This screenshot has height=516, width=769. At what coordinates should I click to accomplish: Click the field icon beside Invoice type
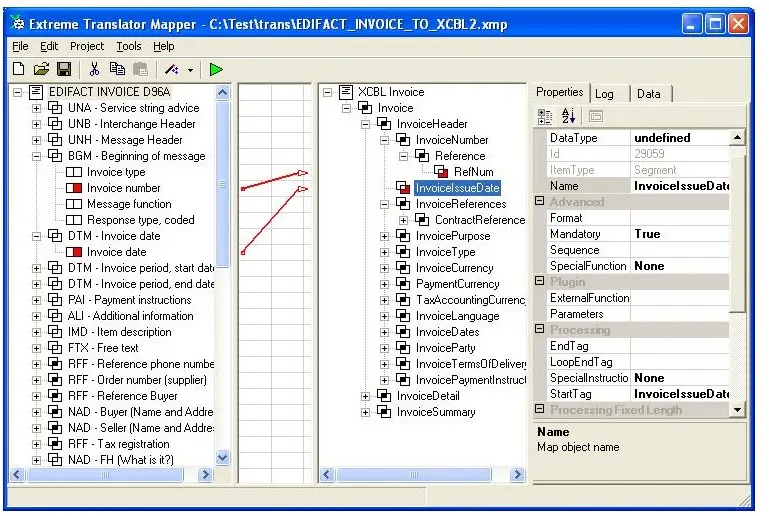74,172
